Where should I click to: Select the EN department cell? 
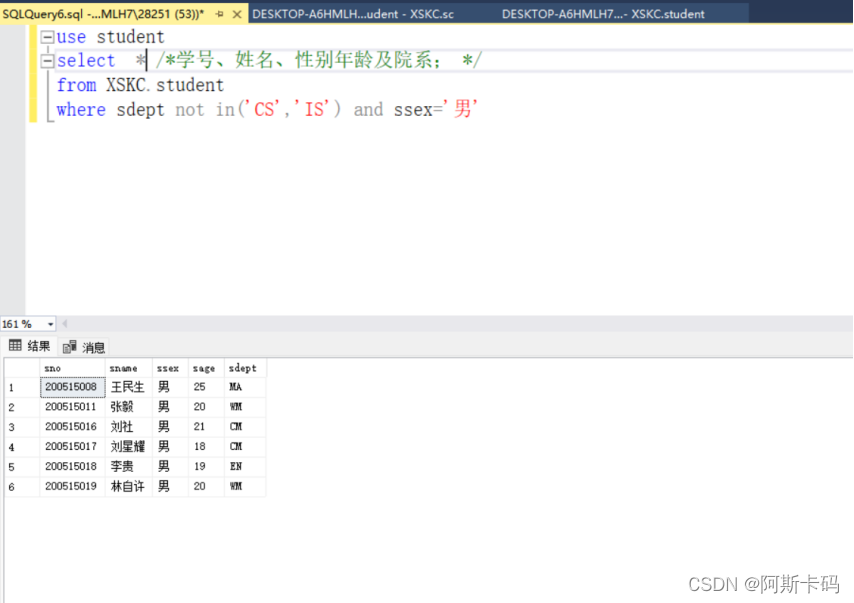pos(245,466)
